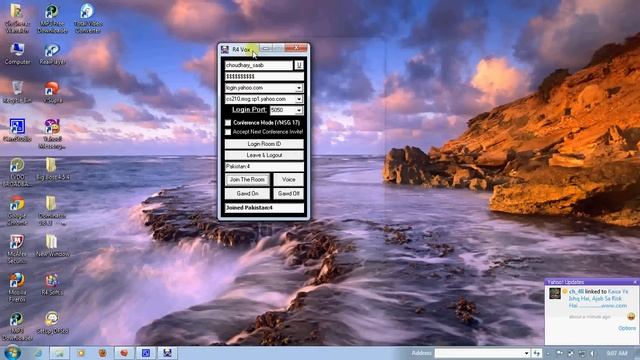The image size is (640, 360).
Task: Open the RealPlayer desktop shortcut
Action: [x=52, y=53]
